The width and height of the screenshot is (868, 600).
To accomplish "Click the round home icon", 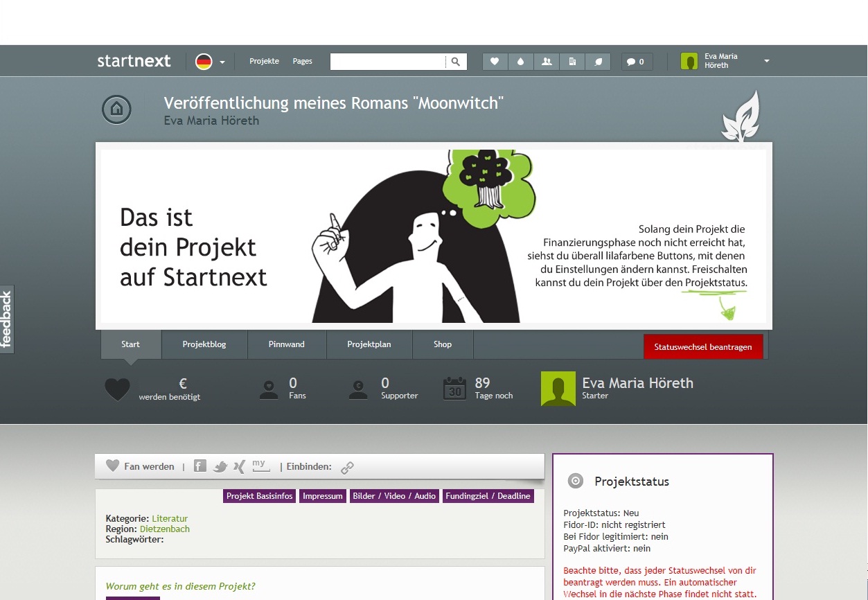I will click(x=116, y=109).
